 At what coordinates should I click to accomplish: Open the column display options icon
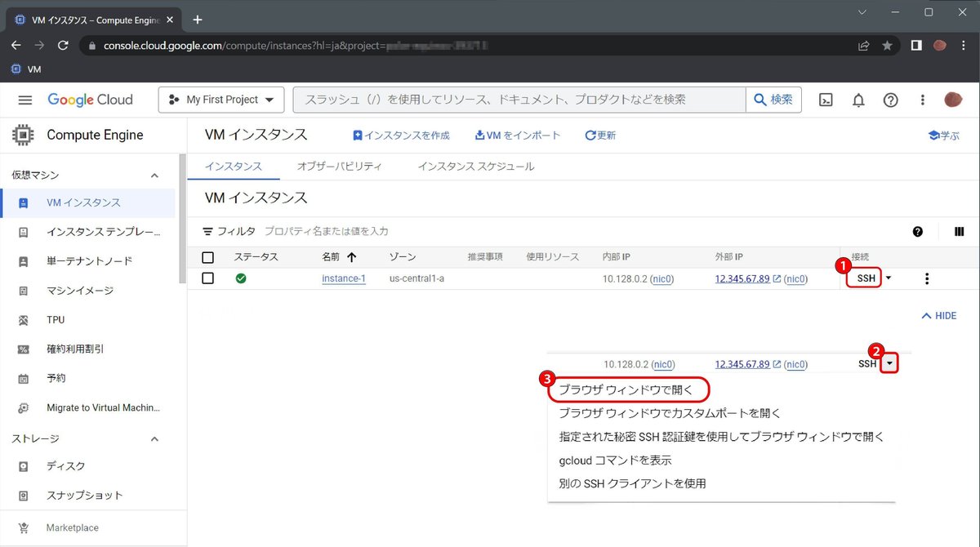point(959,232)
